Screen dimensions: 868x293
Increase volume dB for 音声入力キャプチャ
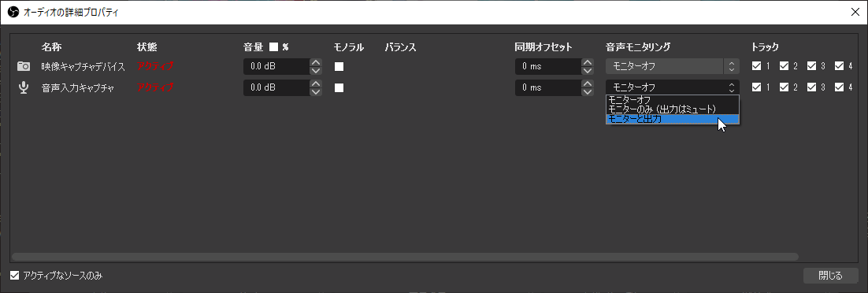pyautogui.click(x=316, y=83)
